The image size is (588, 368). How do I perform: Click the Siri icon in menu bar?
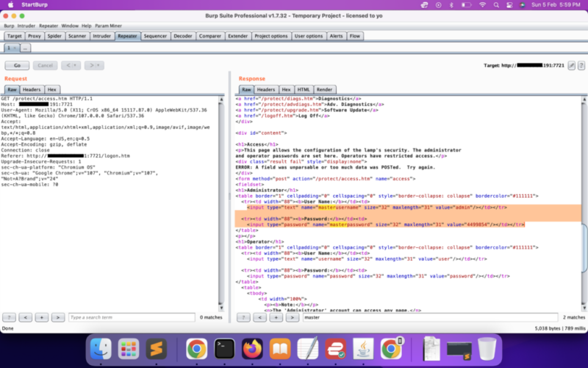(x=523, y=5)
